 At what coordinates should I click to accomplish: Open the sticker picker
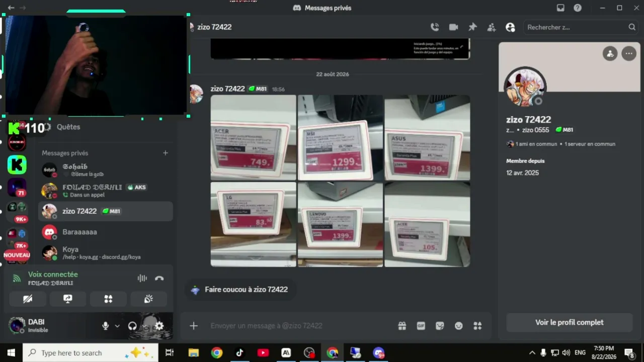(x=440, y=326)
